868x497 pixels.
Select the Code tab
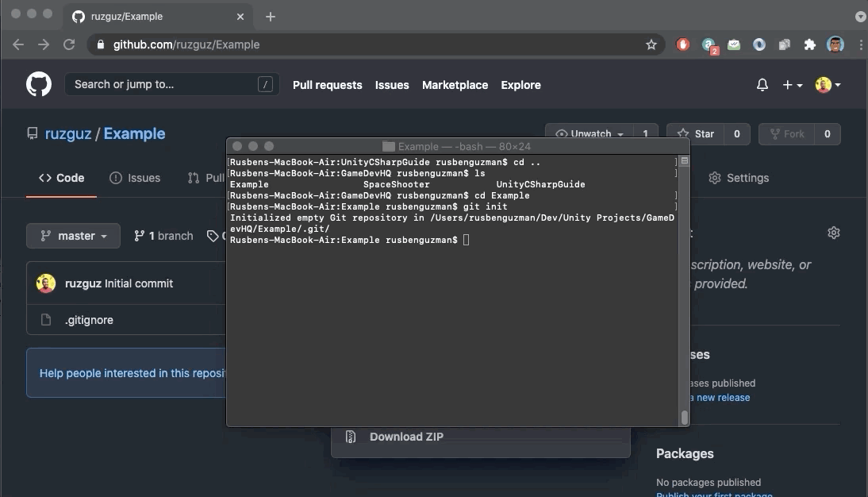point(61,178)
